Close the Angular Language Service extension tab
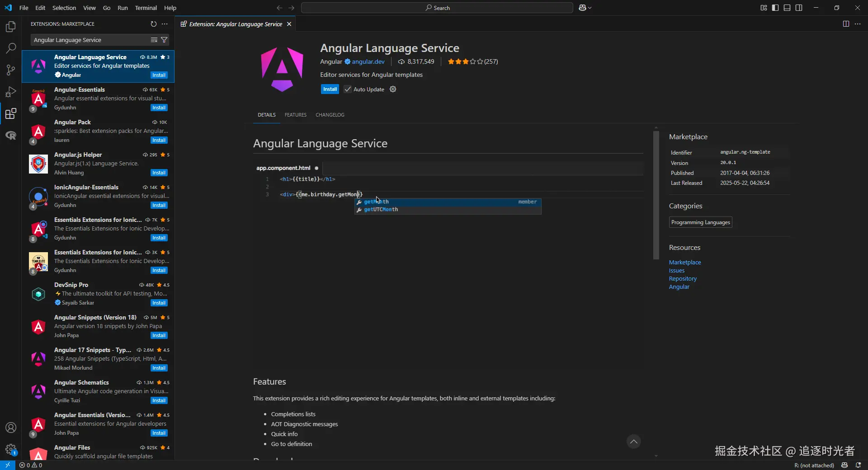 tap(289, 24)
